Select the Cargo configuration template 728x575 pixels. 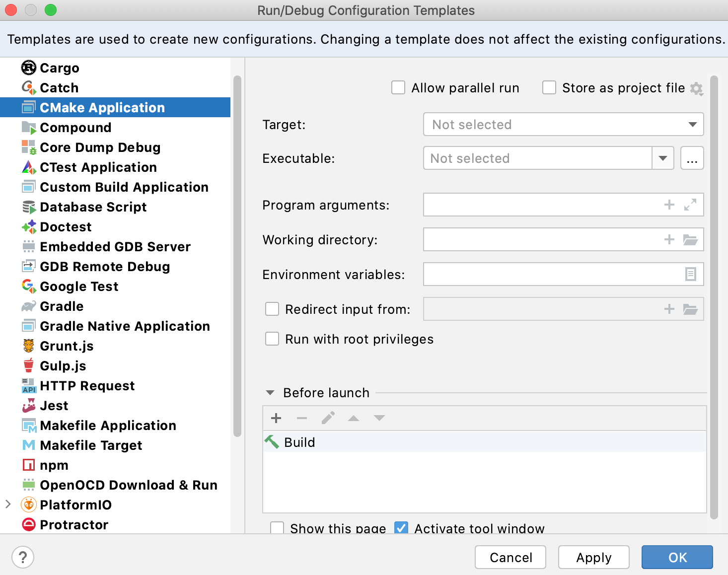point(60,68)
